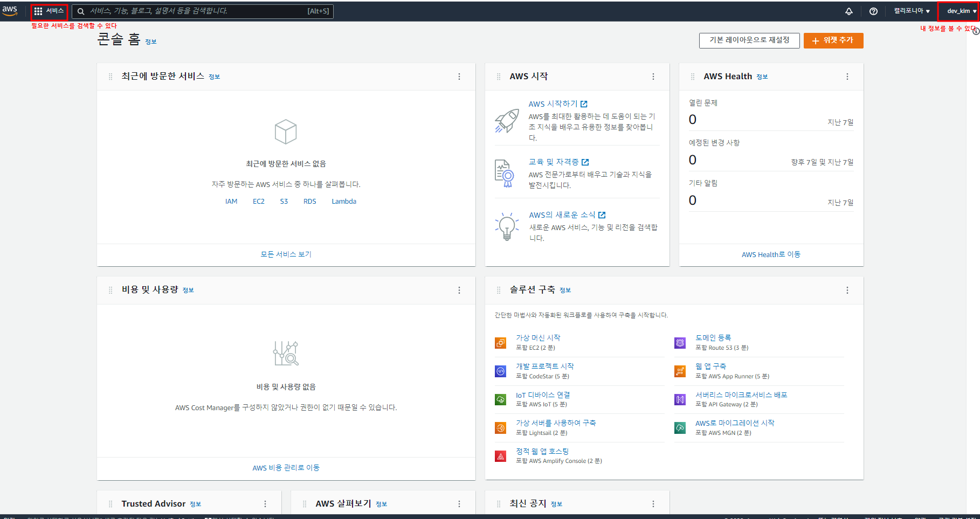
Task: Grab drag handle of AWS 시작 widget
Action: click(499, 77)
